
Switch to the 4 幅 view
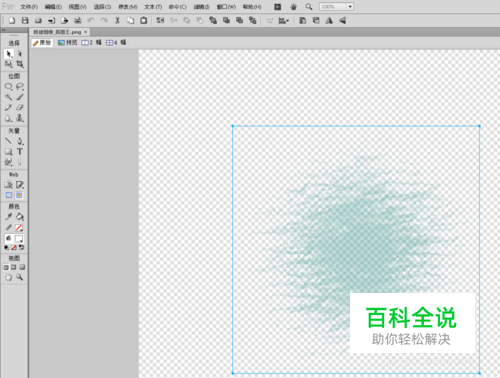pyautogui.click(x=116, y=43)
